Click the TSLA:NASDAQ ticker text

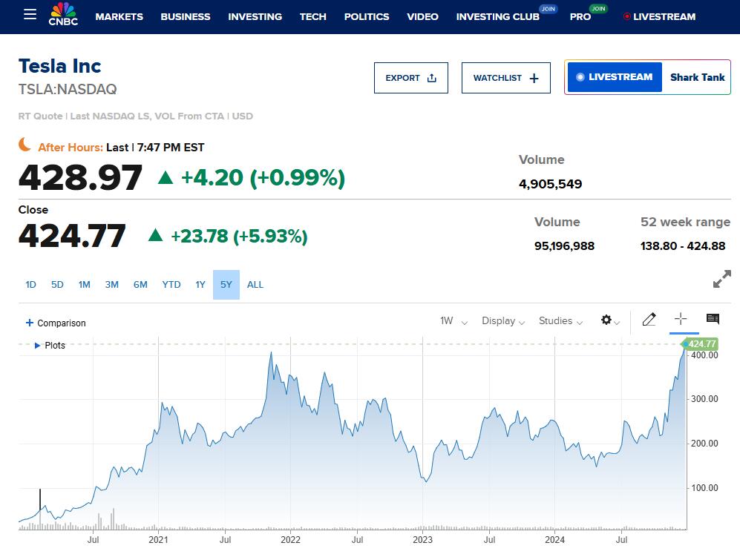tap(68, 89)
